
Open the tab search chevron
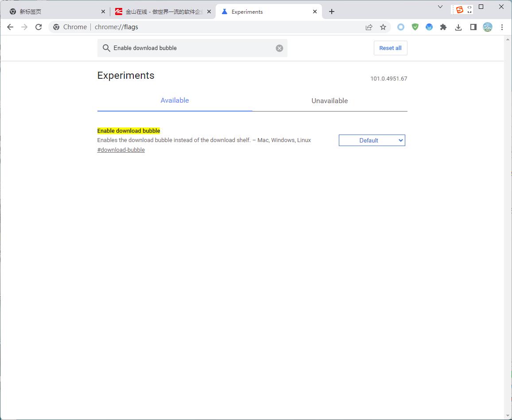coord(440,7)
